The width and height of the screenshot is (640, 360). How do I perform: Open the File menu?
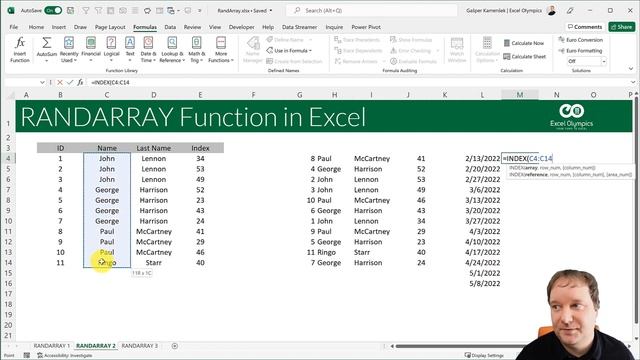click(x=13, y=27)
